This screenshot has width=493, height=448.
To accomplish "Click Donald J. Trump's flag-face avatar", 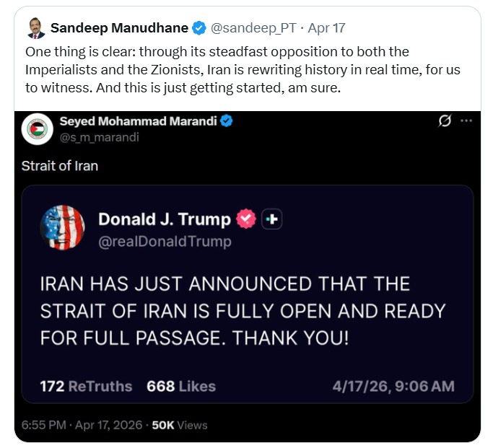I will [x=64, y=229].
